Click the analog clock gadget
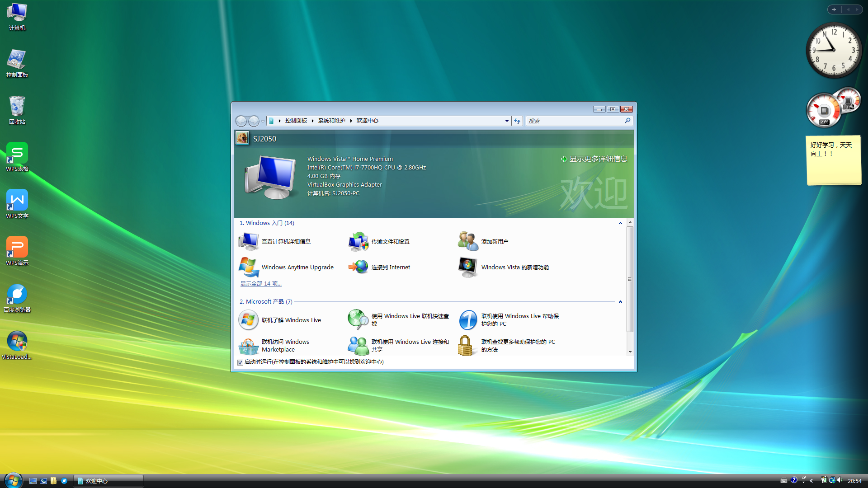The image size is (868, 488). (x=834, y=50)
